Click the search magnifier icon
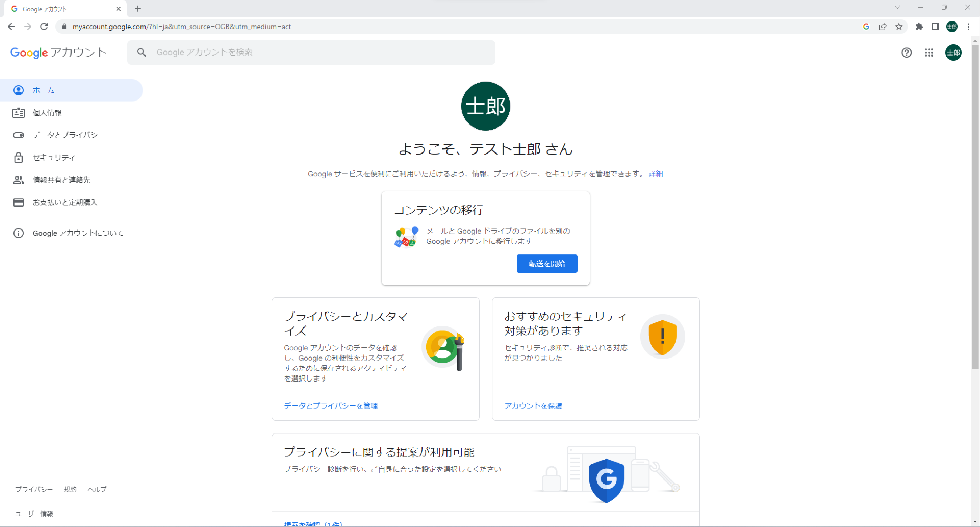 [142, 53]
